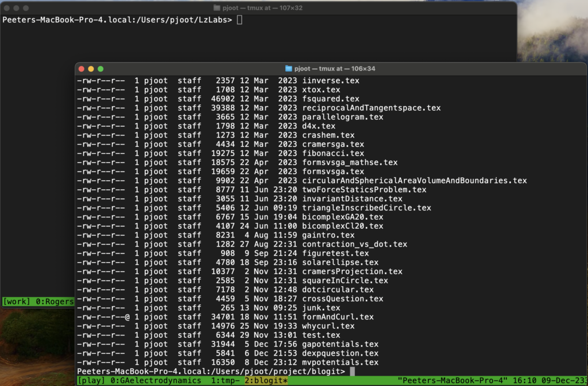The height and width of the screenshot is (386, 588).
Task: Click the file name xtox.tex
Action: (x=321, y=89)
